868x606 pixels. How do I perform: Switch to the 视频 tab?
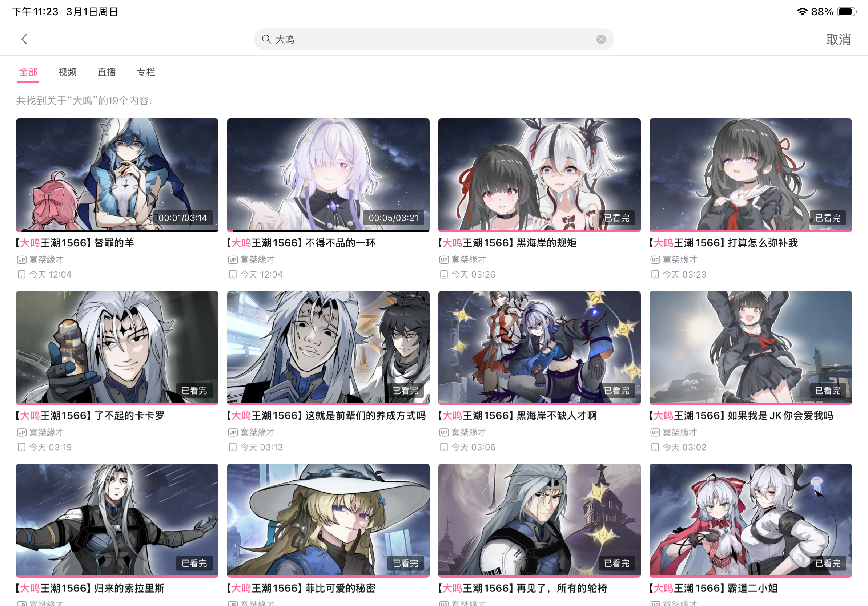(67, 72)
